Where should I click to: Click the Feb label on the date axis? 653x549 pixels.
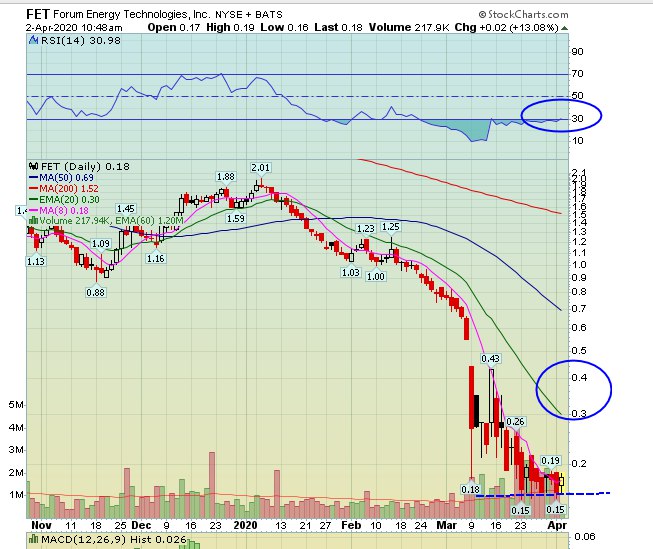(x=351, y=526)
